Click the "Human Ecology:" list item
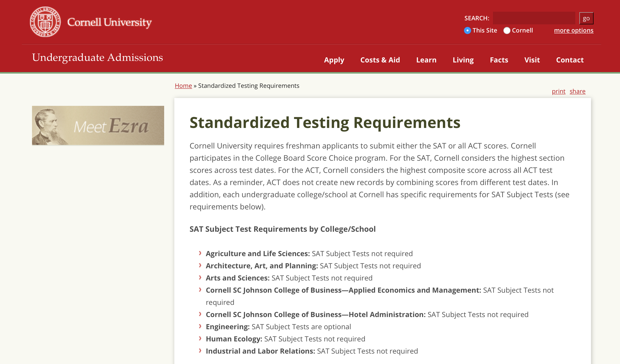Screen dimensions: 620x364 (286, 339)
